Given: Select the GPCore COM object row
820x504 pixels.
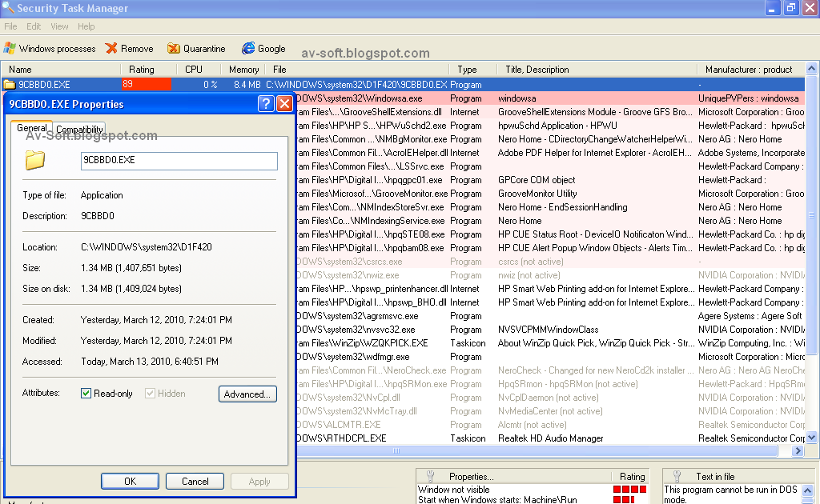Looking at the screenshot, I should (x=550, y=180).
